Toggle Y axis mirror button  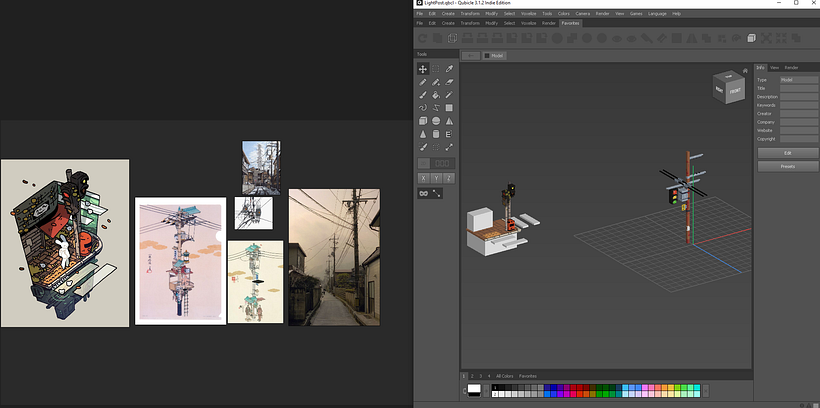click(x=436, y=178)
